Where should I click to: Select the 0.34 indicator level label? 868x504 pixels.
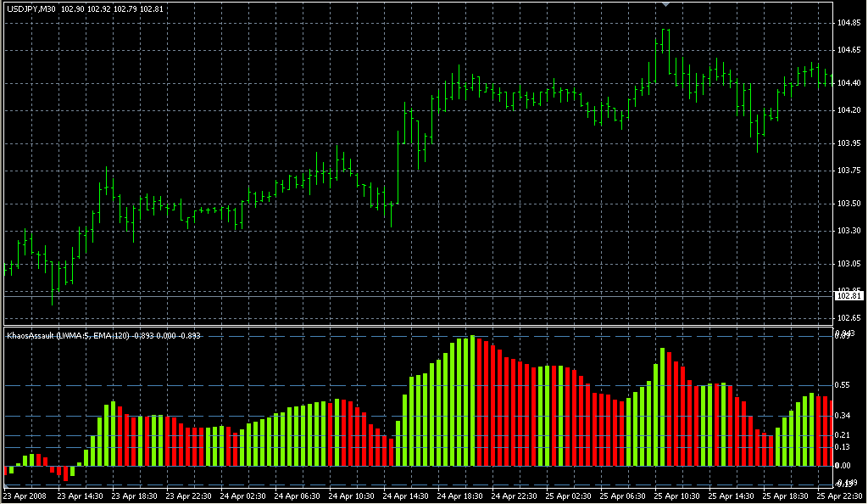(x=843, y=416)
